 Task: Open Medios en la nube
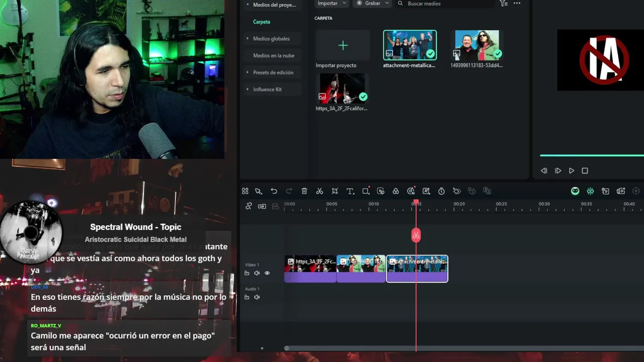(x=274, y=55)
